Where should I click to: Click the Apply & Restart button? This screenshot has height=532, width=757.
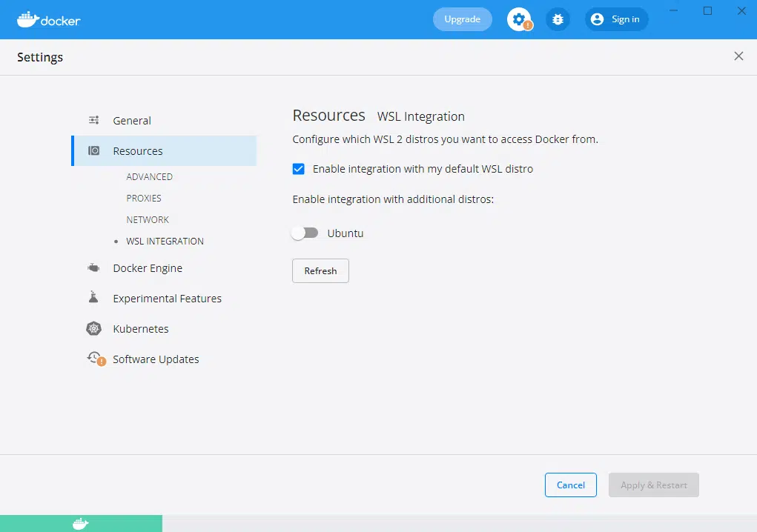[654, 485]
